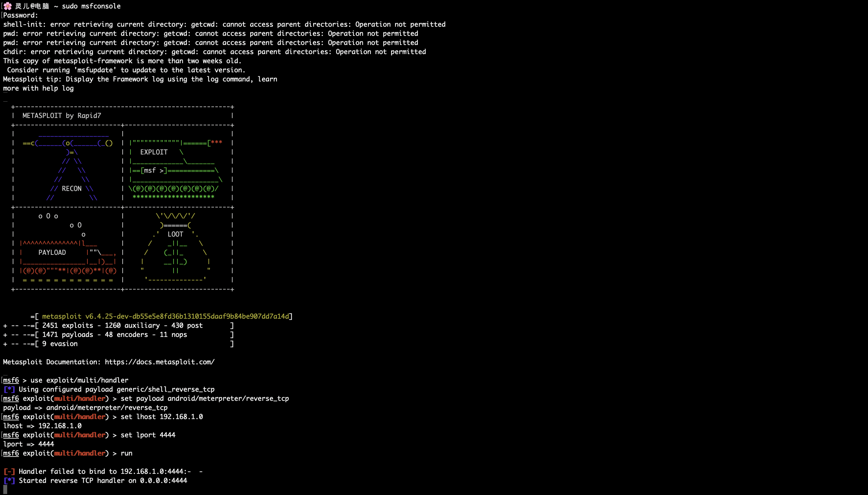Click the blue [*] marker before 'Started reverse TCP'

[9, 480]
